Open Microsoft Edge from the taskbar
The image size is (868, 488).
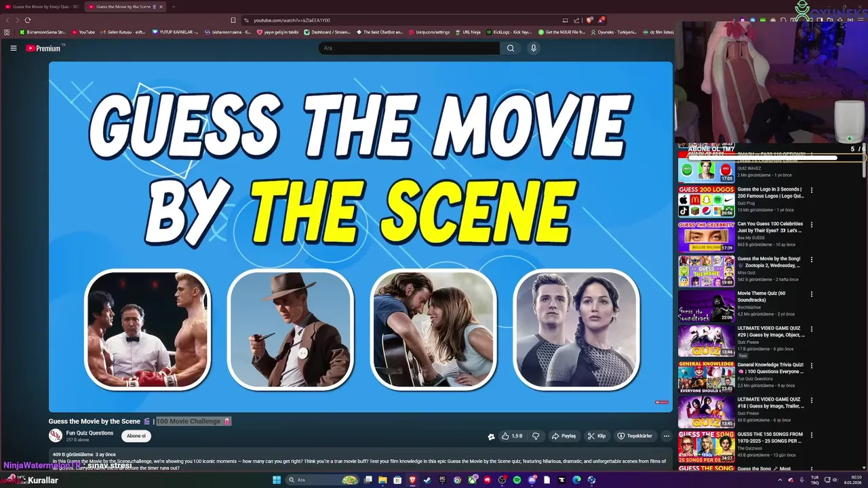point(577,480)
